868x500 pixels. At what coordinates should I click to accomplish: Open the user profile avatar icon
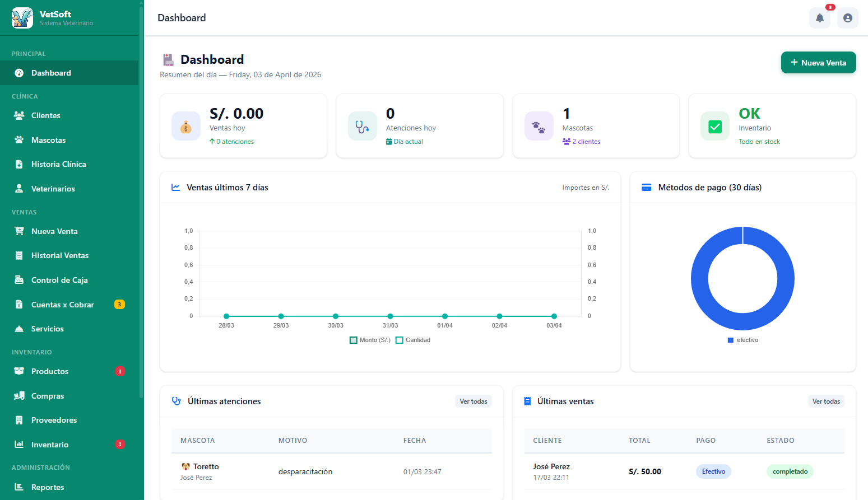pyautogui.click(x=847, y=18)
